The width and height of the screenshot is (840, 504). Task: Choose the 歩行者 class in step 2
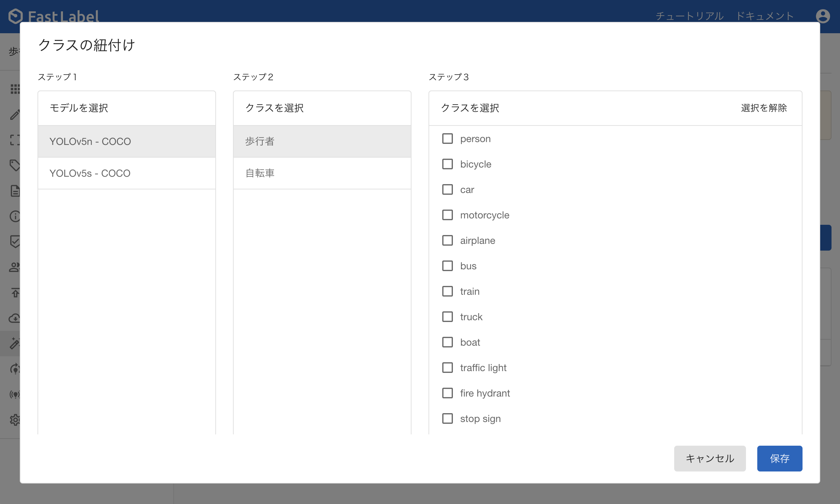pyautogui.click(x=322, y=141)
